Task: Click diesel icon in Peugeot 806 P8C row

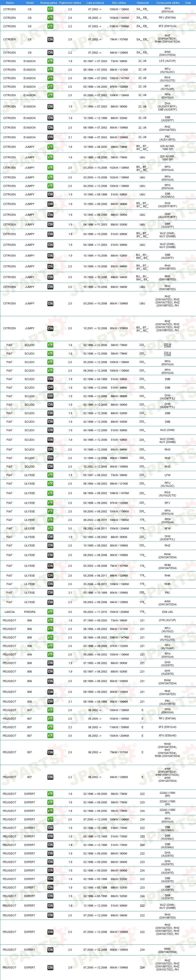Action: click(50, 702)
